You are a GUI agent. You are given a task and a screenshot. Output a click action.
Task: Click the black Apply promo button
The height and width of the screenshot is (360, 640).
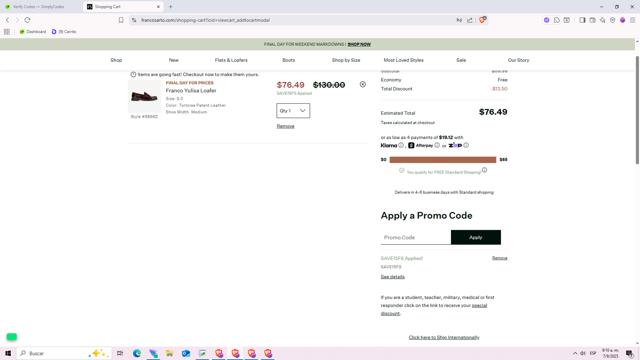[x=476, y=237]
